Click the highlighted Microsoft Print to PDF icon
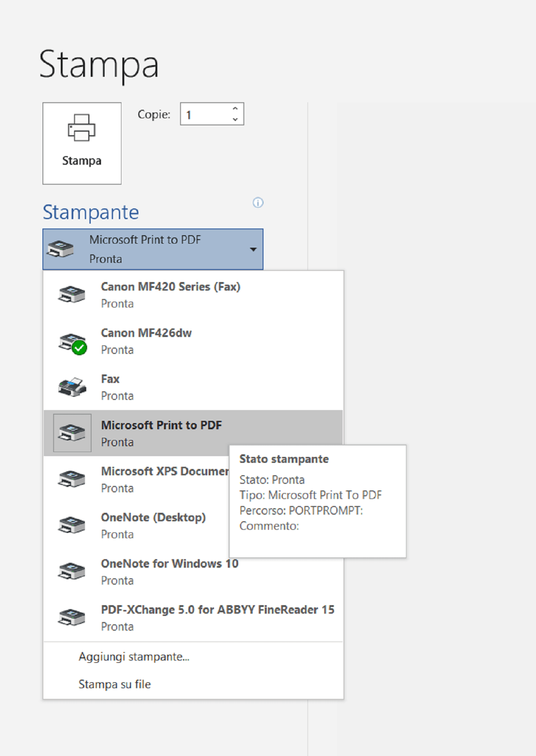Viewport: 536px width, 756px height. [72, 433]
